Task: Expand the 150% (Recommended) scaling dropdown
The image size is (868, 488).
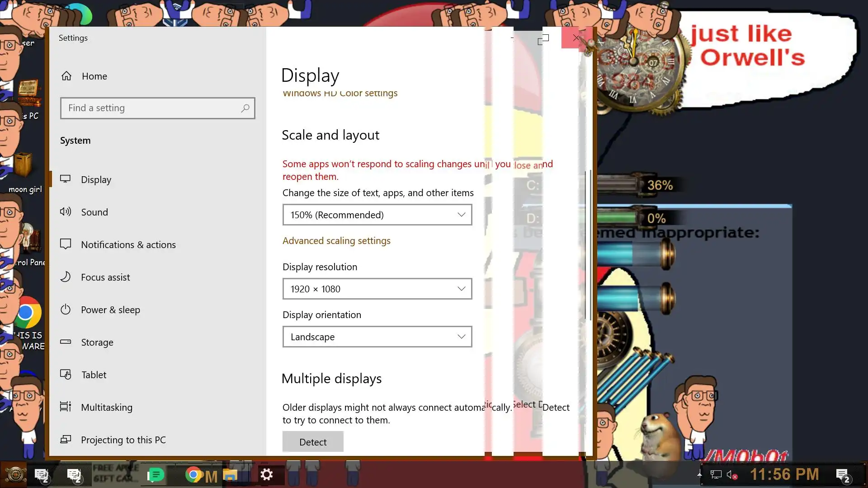Action: (377, 215)
